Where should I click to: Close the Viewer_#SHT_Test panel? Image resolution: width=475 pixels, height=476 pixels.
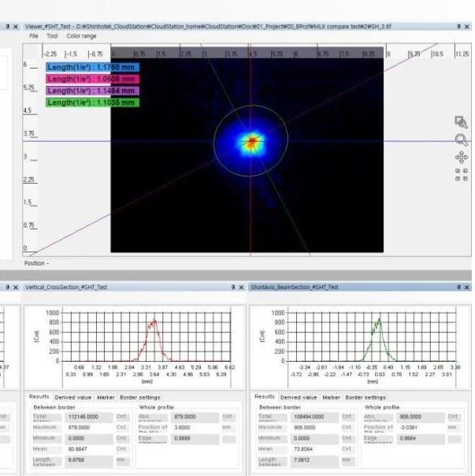tap(467, 27)
